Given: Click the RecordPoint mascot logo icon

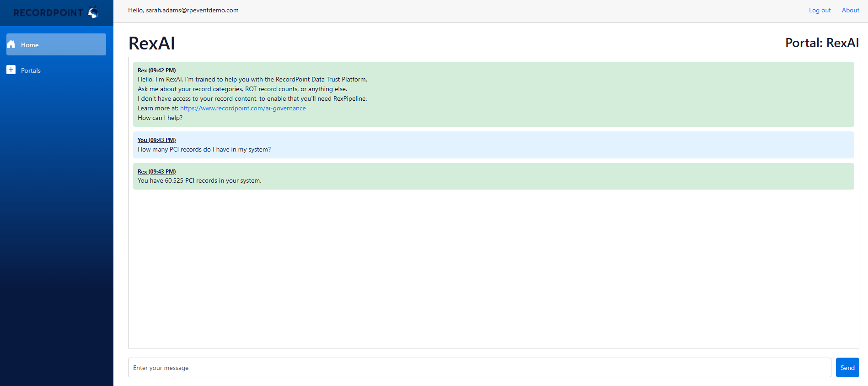Looking at the screenshot, I should 93,12.
